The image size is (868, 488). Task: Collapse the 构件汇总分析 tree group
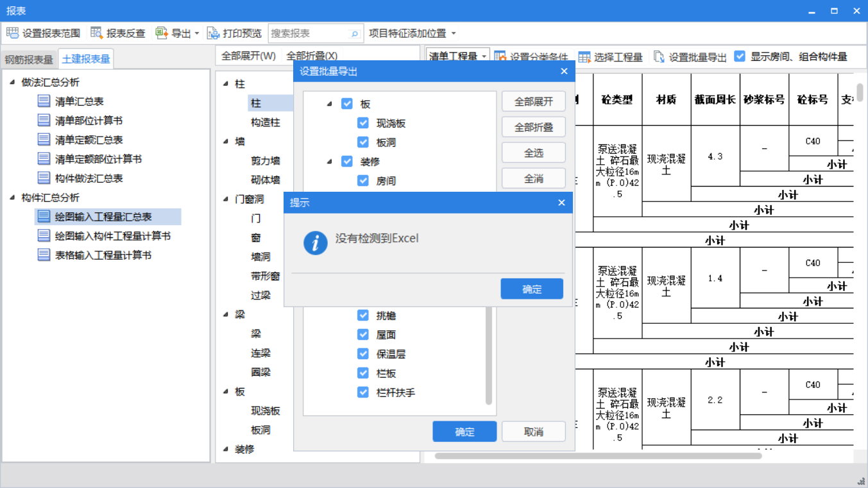(x=12, y=198)
